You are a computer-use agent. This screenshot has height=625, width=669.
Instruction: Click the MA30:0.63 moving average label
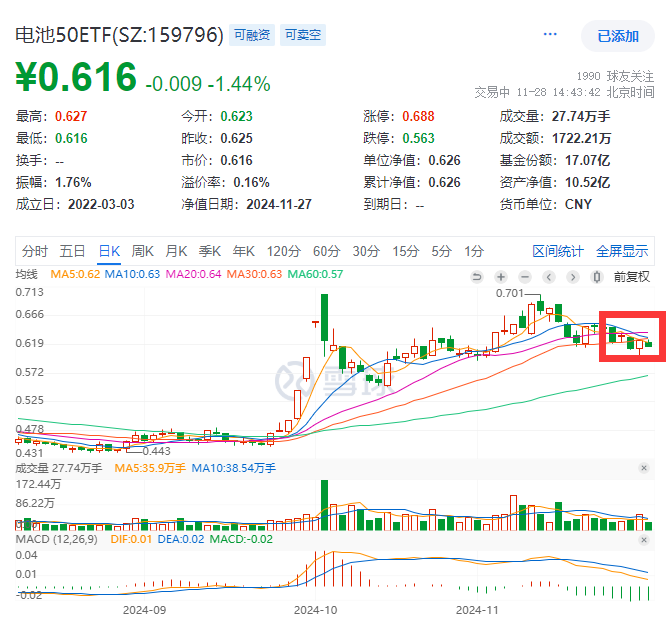254,274
